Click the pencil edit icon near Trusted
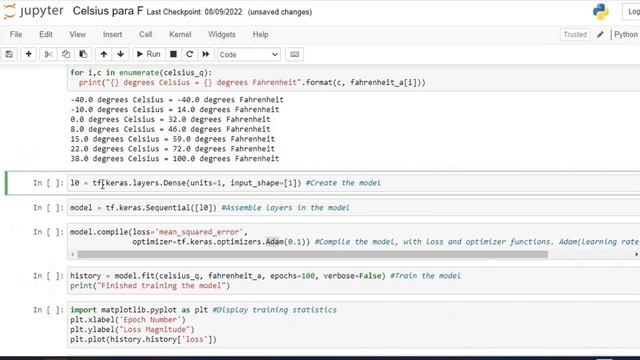 click(x=600, y=35)
